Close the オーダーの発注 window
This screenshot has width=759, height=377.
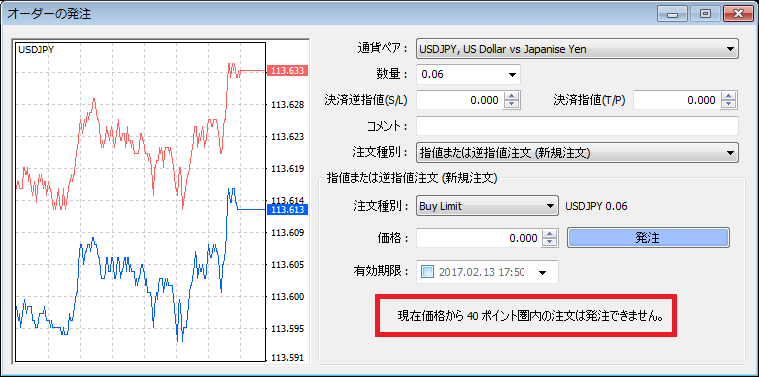pyautogui.click(x=738, y=14)
